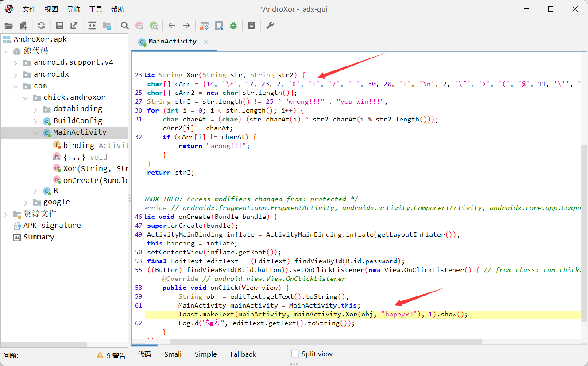Open the pink class search icon
This screenshot has width=588, height=366.
tap(139, 26)
